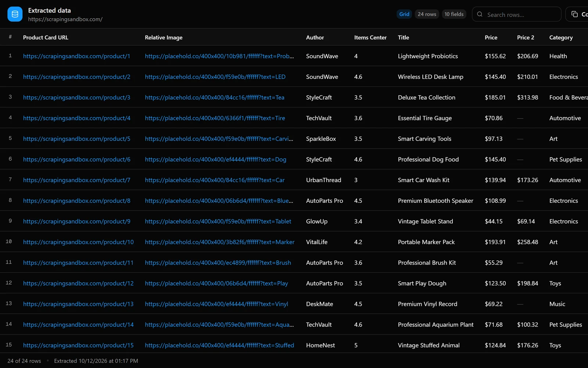Select the Grid view badge
The image size is (588, 368).
tap(404, 14)
